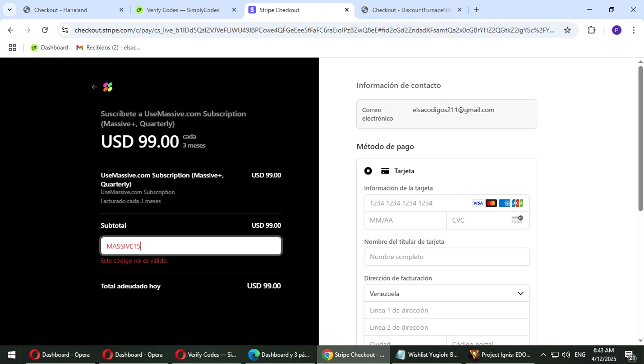Click the credit card icon next to Tarjeta
Viewport: 644px width, 364px height.
[385, 171]
